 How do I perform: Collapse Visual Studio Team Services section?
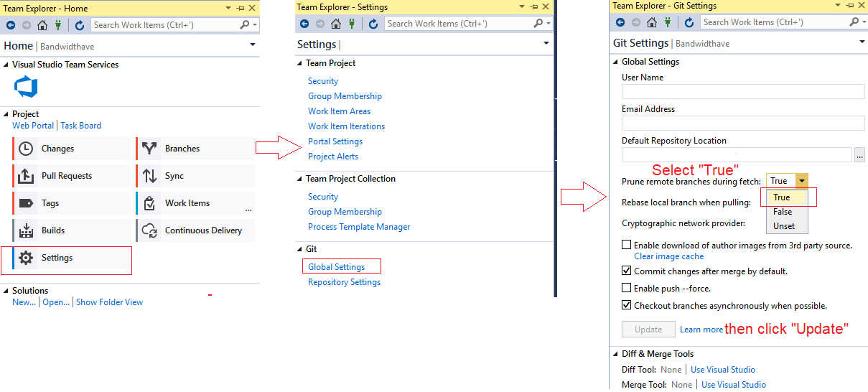tap(6, 65)
